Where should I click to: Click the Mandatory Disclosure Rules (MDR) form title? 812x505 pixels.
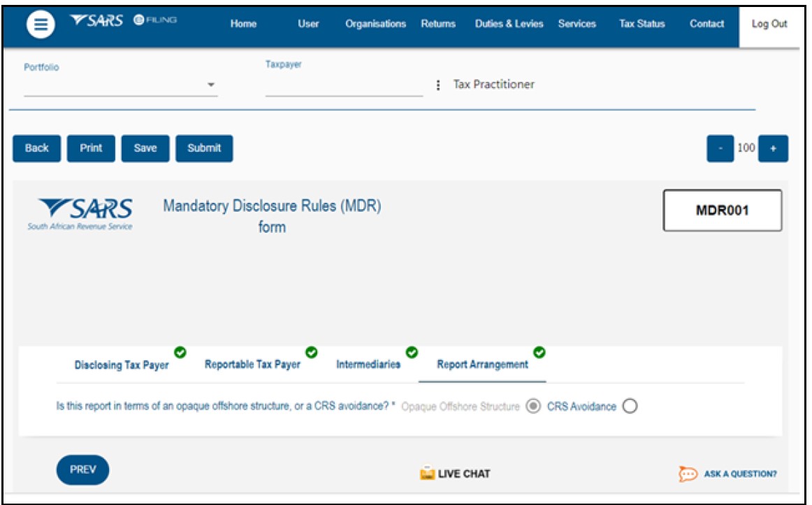(x=272, y=216)
